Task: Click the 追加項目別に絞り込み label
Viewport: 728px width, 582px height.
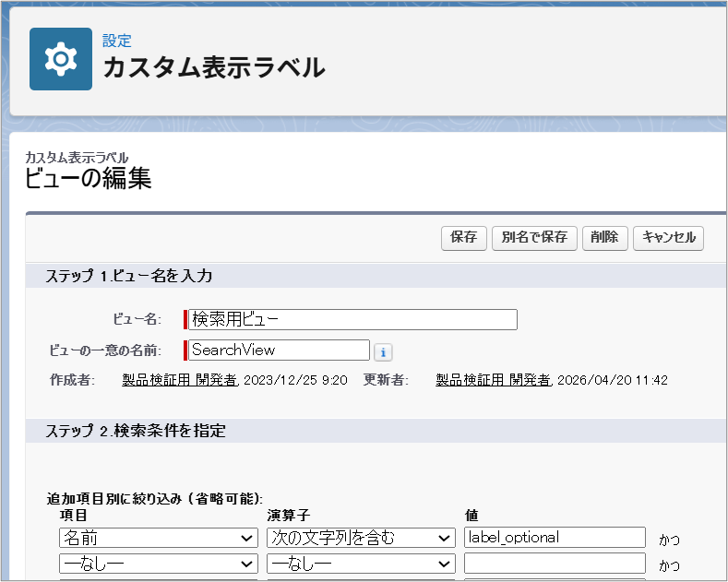Action: tap(155, 499)
